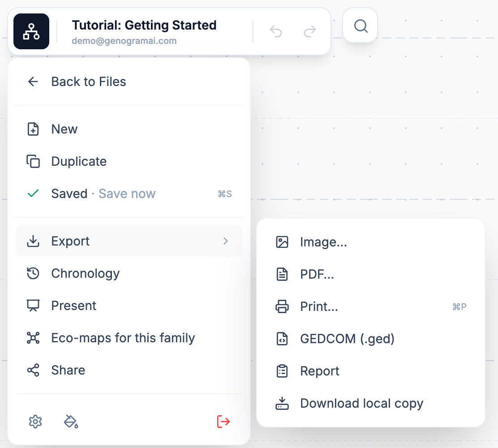Export as PDF...
The width and height of the screenshot is (498, 448).
(x=370, y=274)
